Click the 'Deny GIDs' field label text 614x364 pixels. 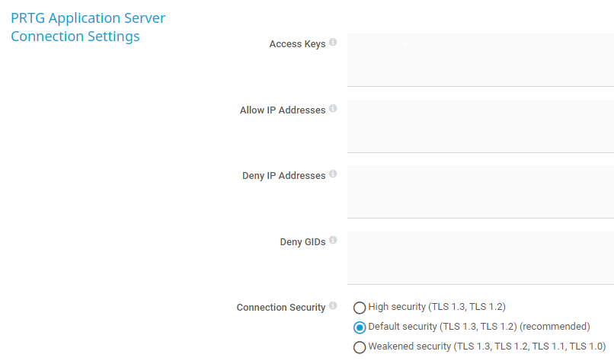point(302,242)
